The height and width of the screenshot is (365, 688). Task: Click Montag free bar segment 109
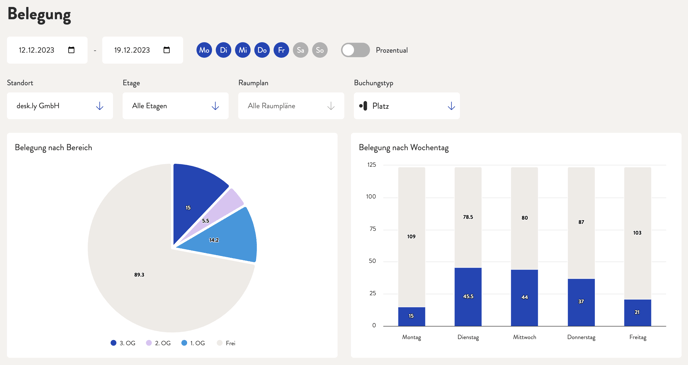tap(412, 237)
